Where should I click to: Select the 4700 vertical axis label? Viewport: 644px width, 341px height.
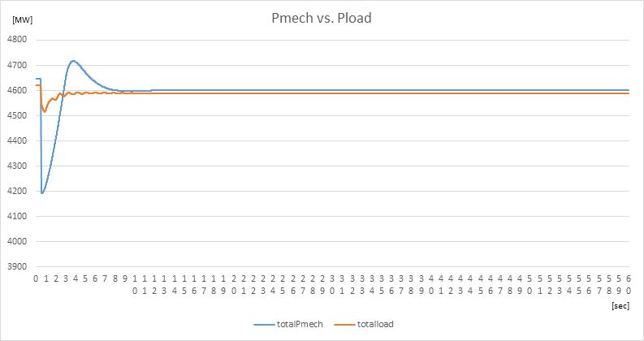[17, 65]
